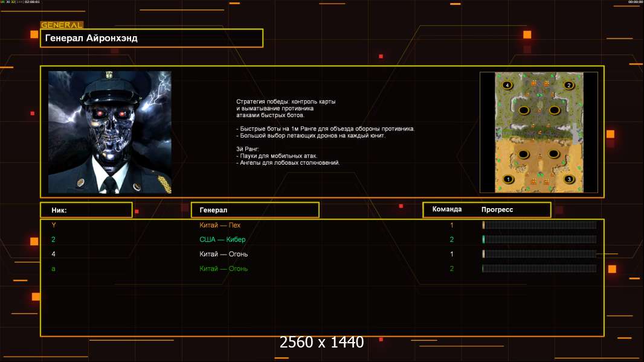Click the title box 'Генерал Айронхэнд'
The width and height of the screenshot is (644, 362).
(x=152, y=38)
